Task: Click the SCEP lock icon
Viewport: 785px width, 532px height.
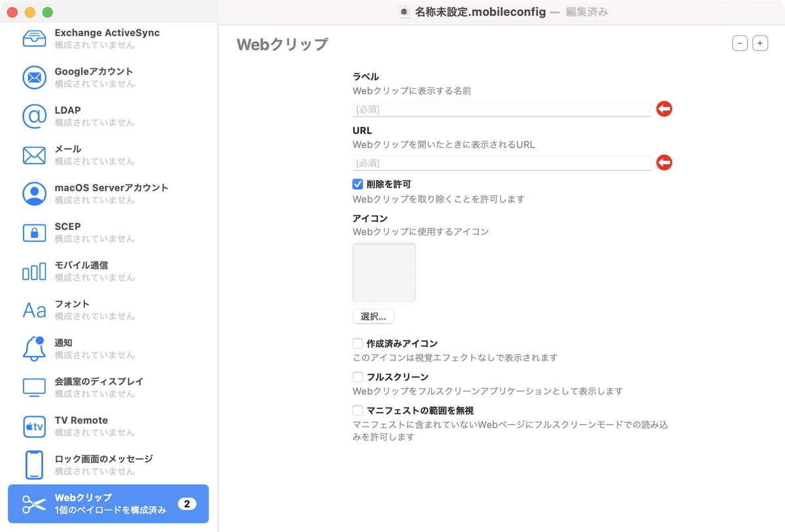Action: coord(34,232)
